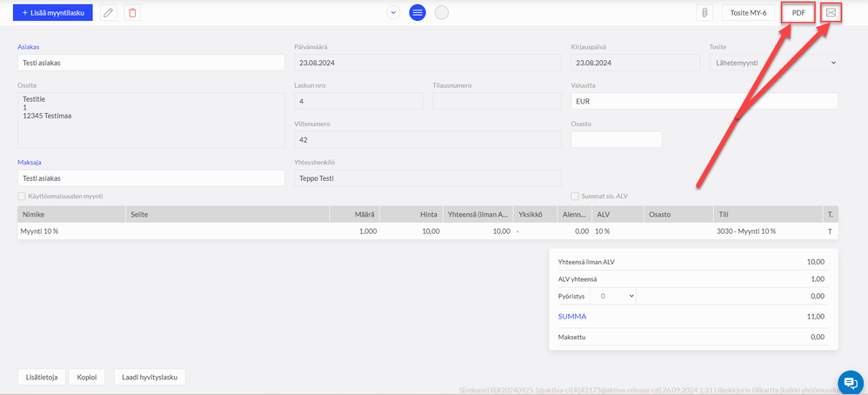This screenshot has height=395, width=868.
Task: Click the 3030 - Myynti 10 % account cell
Action: (x=768, y=231)
